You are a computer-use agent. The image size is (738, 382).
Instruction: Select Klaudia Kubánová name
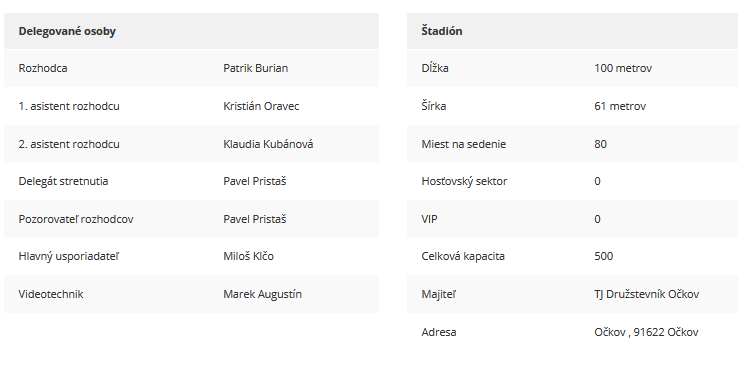point(268,144)
